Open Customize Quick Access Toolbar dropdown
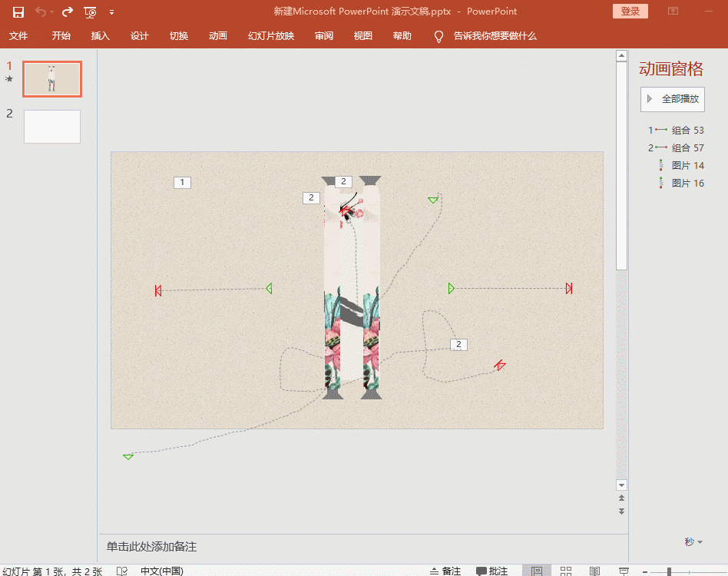The image size is (728, 576). click(x=111, y=12)
